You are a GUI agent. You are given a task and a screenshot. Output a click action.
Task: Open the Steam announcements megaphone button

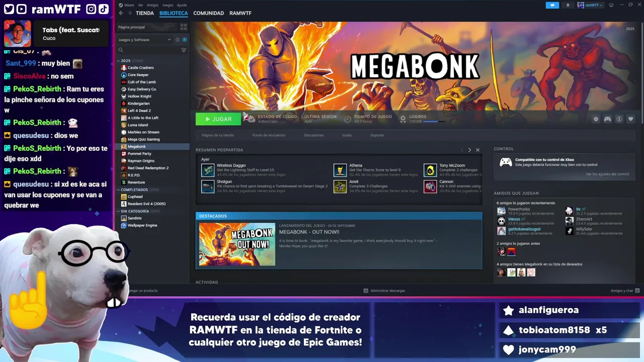(552, 5)
